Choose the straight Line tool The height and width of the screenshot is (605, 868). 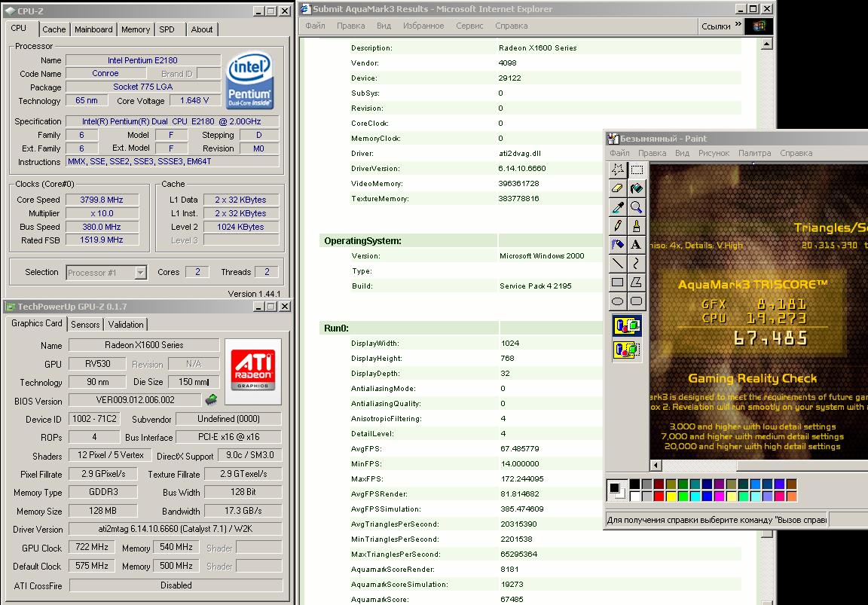pos(617,264)
